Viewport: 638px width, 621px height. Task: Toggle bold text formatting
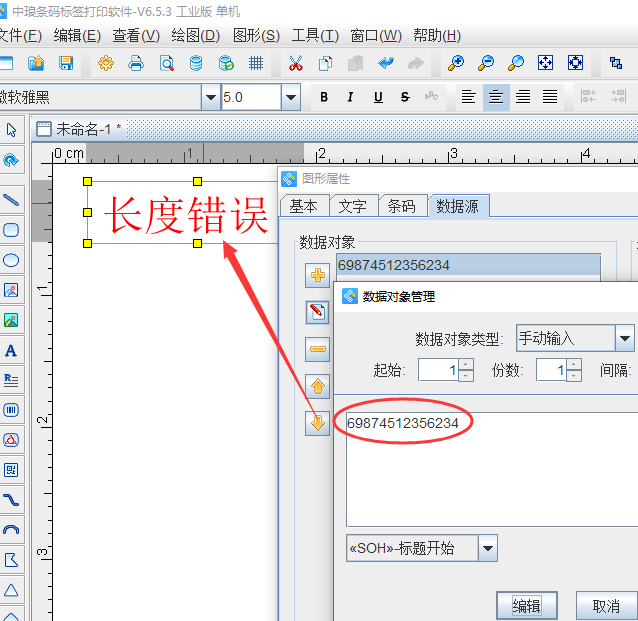click(x=323, y=97)
